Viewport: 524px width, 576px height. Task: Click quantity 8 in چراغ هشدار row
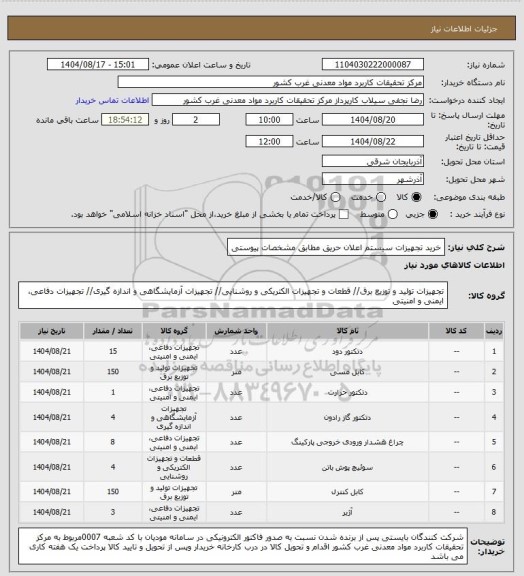[113, 442]
